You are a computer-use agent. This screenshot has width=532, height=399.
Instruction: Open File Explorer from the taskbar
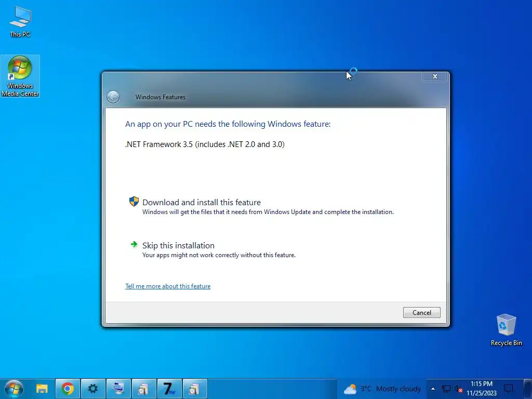tap(42, 389)
